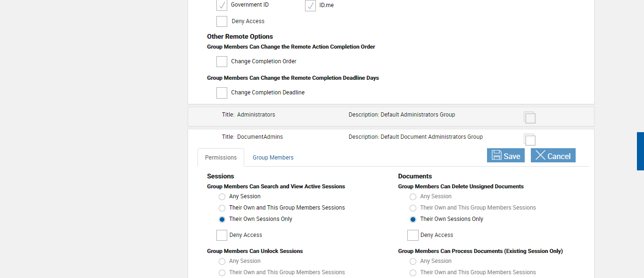Image resolution: width=644 pixels, height=278 pixels.
Task: Click the blue side panel tab on right edge
Action: (640, 151)
